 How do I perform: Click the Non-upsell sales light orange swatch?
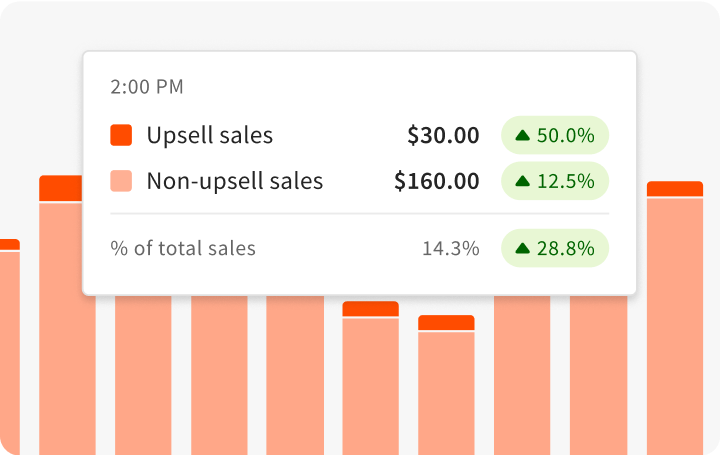[121, 181]
